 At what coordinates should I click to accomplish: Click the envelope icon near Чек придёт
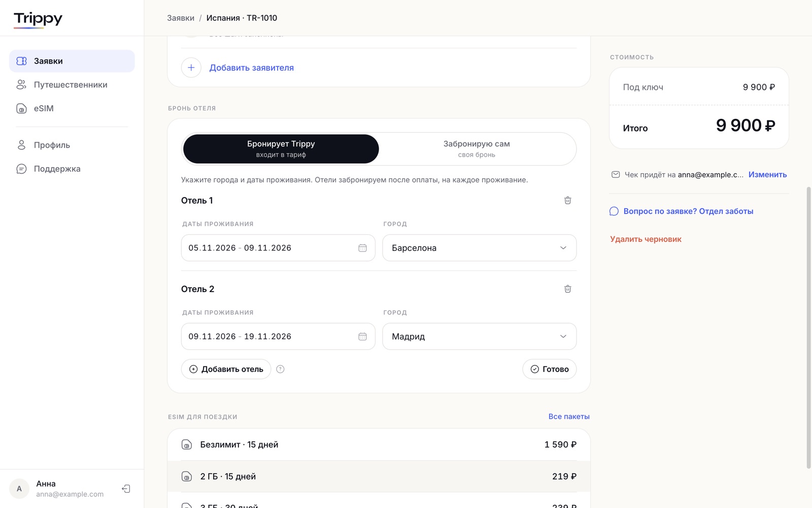point(616,175)
